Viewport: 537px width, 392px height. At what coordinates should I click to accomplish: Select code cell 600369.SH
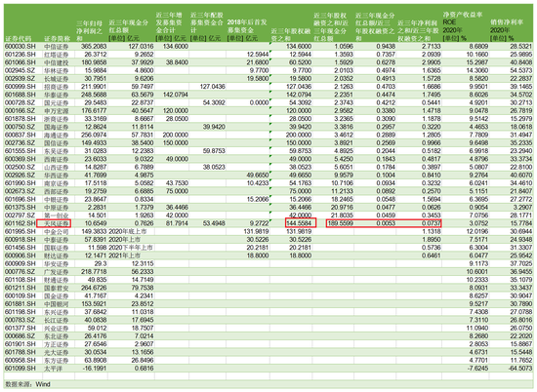click(21, 159)
